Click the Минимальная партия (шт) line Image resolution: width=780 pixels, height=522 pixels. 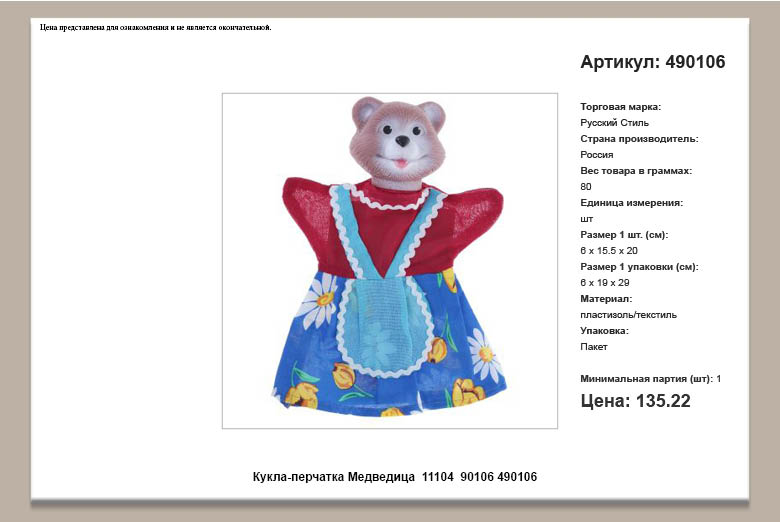click(650, 379)
